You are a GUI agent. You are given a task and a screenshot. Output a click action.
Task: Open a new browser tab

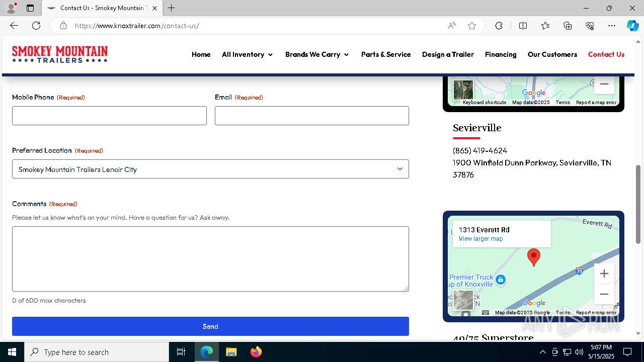[x=172, y=8]
